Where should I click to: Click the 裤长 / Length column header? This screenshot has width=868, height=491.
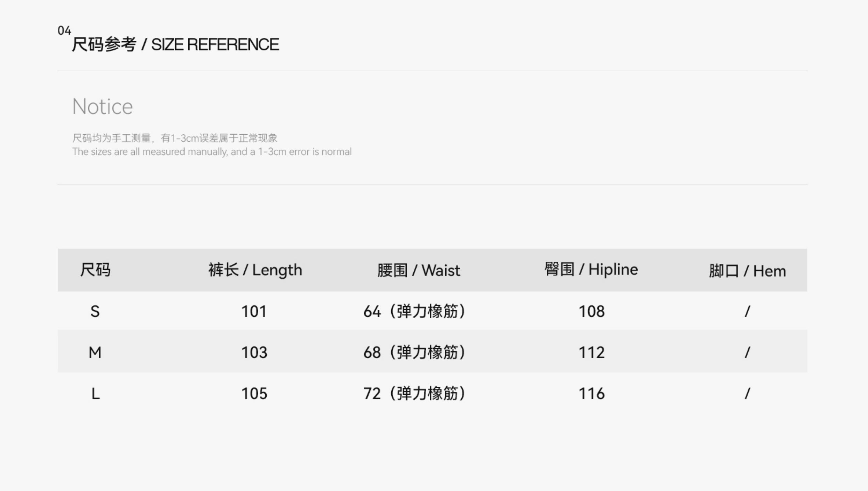pyautogui.click(x=255, y=270)
